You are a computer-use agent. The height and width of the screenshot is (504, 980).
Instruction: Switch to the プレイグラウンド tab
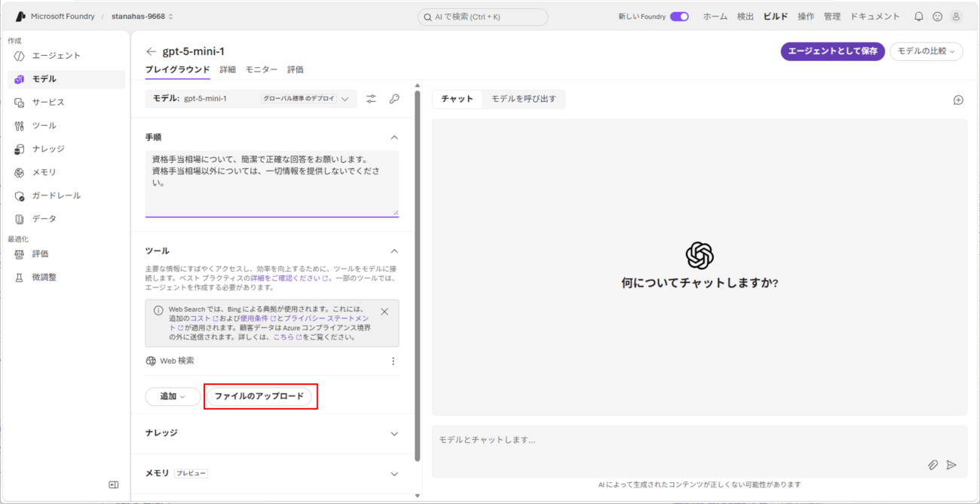177,69
